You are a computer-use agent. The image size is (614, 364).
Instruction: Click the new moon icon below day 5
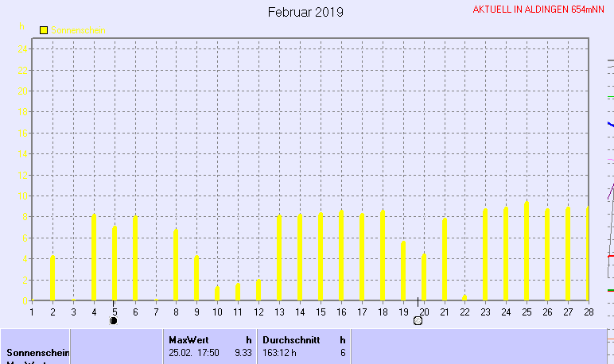click(114, 321)
